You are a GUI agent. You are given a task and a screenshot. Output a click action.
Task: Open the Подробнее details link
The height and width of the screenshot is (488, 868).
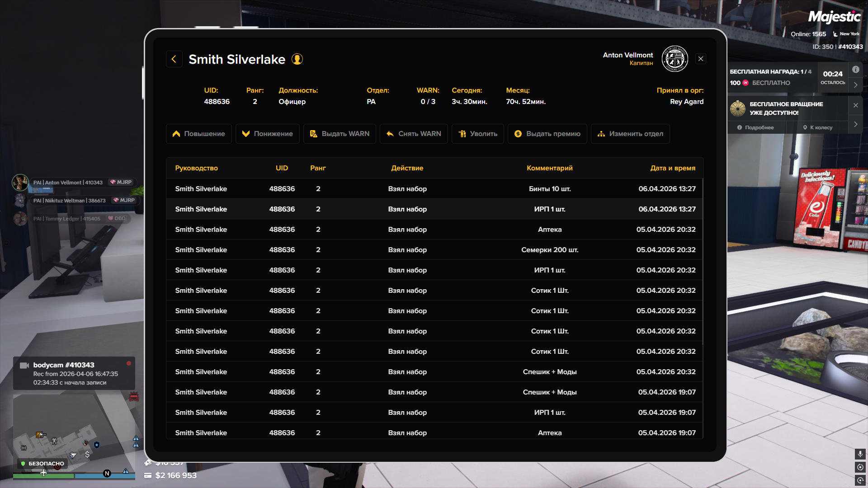click(x=755, y=127)
